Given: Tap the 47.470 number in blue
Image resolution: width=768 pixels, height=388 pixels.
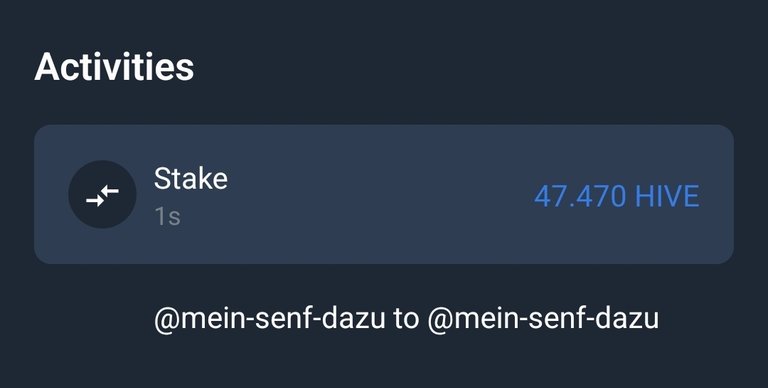Looking at the screenshot, I should pos(580,196).
